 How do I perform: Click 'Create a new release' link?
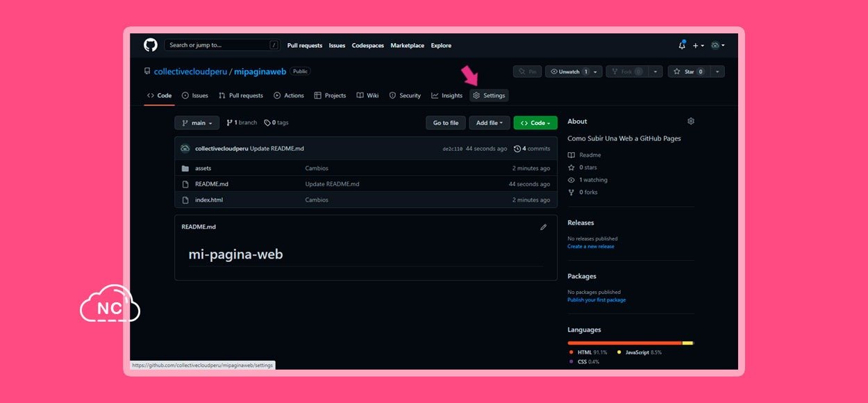click(x=591, y=247)
